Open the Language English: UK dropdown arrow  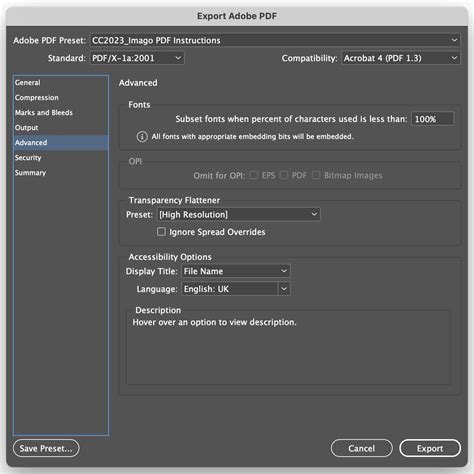(x=284, y=289)
